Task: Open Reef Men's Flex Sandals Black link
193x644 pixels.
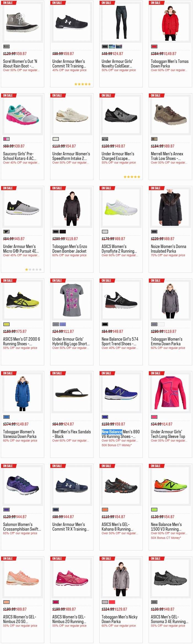Action: [x=71, y=434]
